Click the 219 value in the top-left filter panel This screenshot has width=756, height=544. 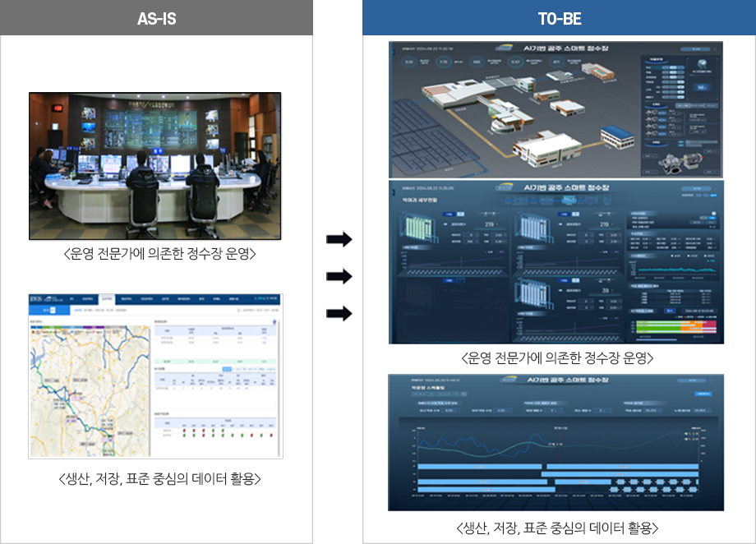[488, 224]
